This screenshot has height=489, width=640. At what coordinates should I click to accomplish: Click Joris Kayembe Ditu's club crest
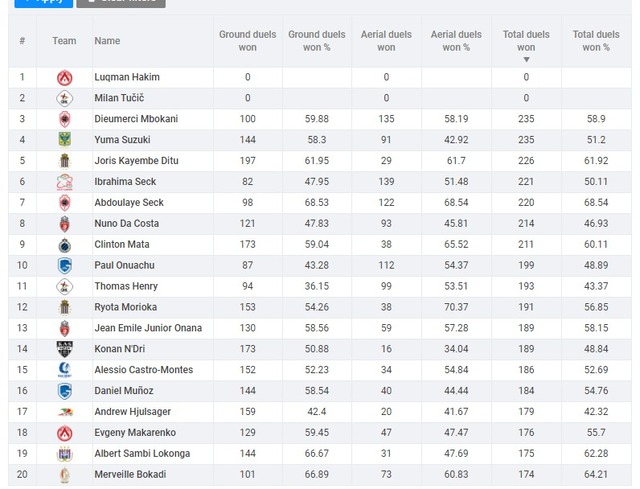(65, 161)
